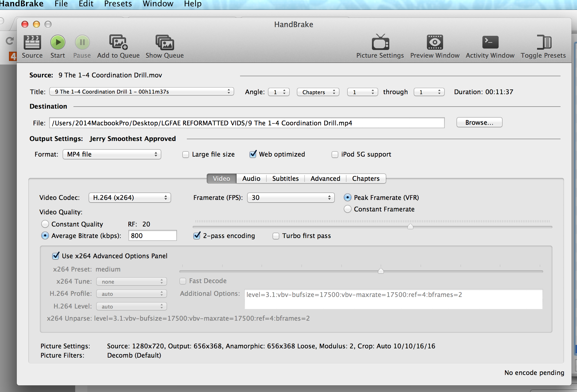Viewport: 577px width, 392px height.
Task: Select Constant Framerate radio button
Action: pos(348,209)
